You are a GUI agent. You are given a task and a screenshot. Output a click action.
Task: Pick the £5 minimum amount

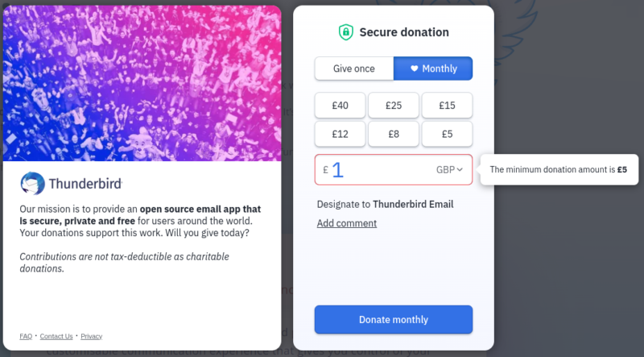447,135
